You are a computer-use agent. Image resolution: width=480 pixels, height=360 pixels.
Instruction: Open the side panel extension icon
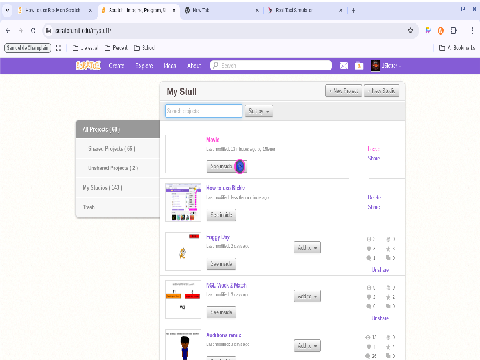(x=454, y=31)
